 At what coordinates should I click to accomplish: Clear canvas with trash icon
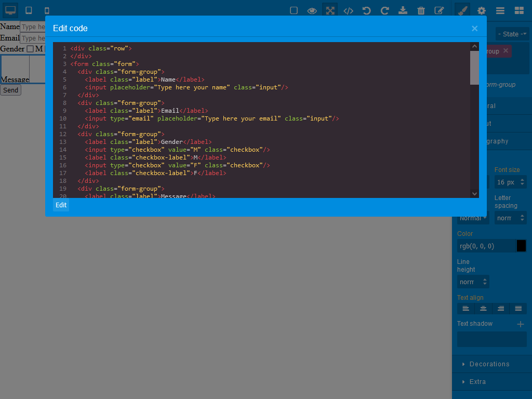coord(421,11)
